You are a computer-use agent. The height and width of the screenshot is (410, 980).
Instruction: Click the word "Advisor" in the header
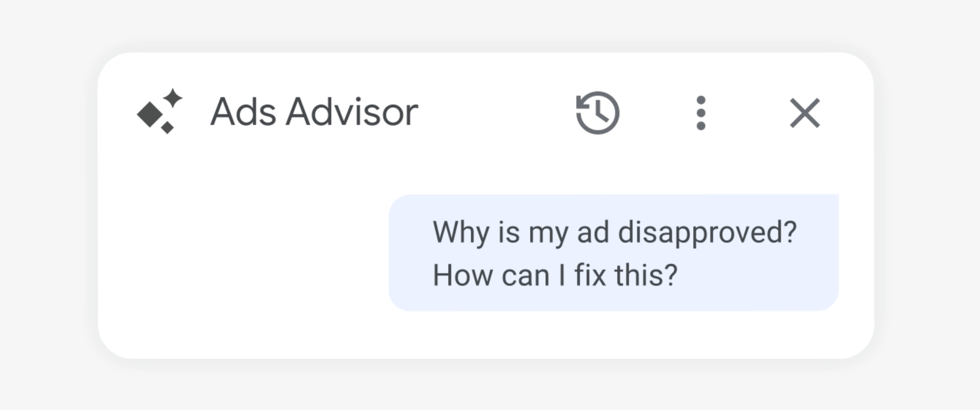[352, 112]
